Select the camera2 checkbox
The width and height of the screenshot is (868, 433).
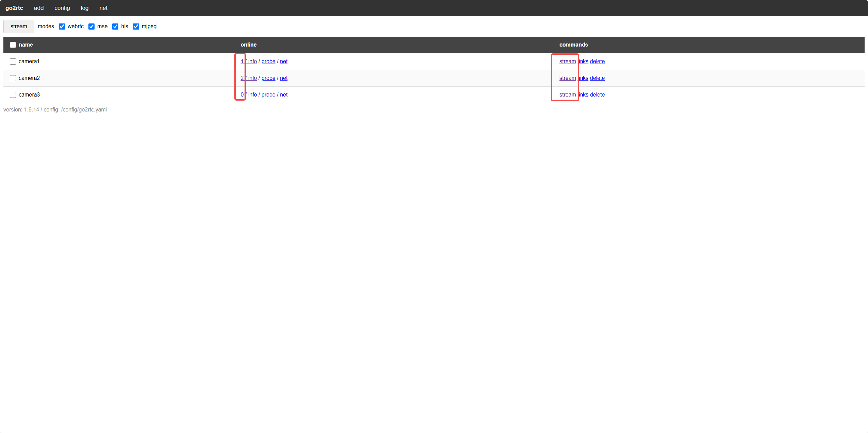(x=13, y=78)
